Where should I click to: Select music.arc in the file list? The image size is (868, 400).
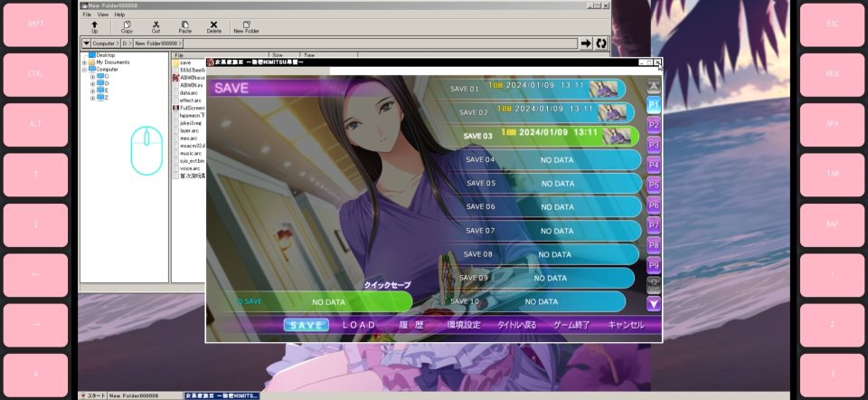(187, 153)
